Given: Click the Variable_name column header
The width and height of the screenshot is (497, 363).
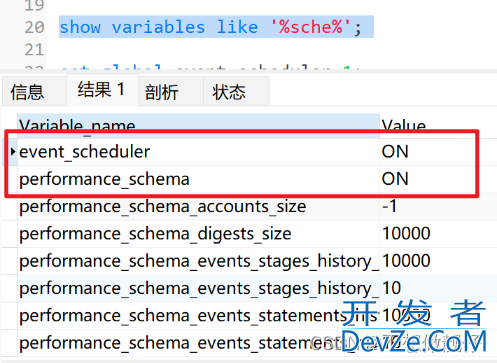Looking at the screenshot, I should (x=198, y=126).
